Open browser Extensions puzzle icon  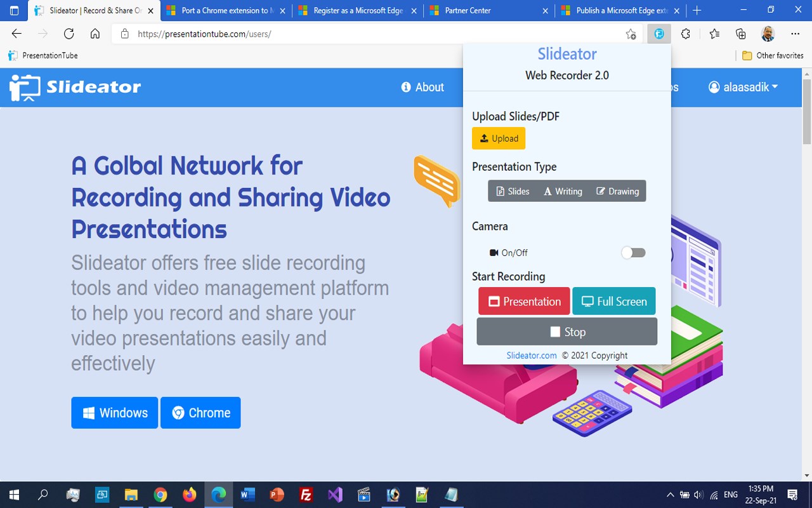coord(686,34)
